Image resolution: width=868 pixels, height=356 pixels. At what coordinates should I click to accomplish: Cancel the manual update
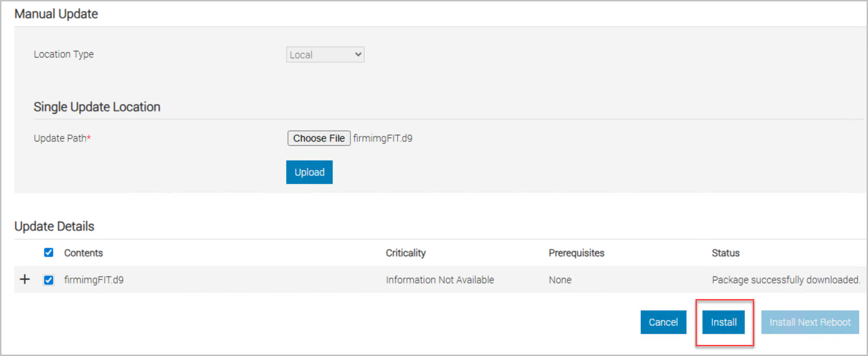point(663,322)
